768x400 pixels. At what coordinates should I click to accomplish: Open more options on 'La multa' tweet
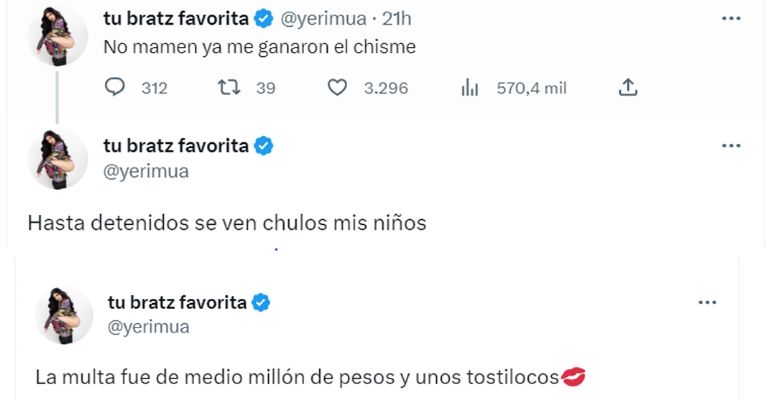coord(708,302)
